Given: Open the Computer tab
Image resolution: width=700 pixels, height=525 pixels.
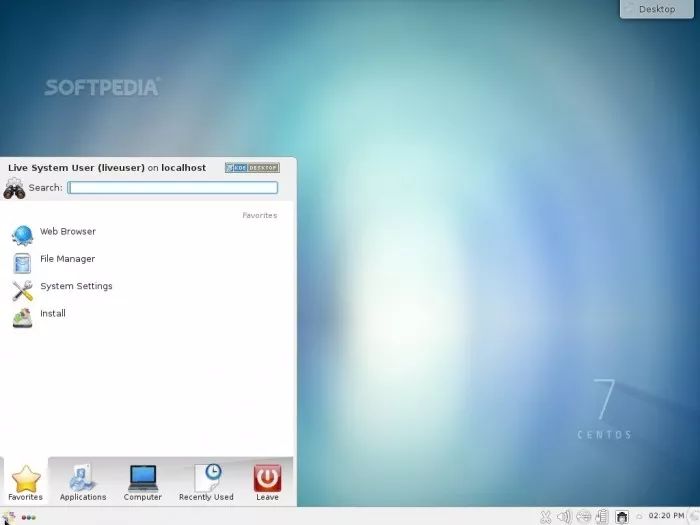Looking at the screenshot, I should pos(143,483).
